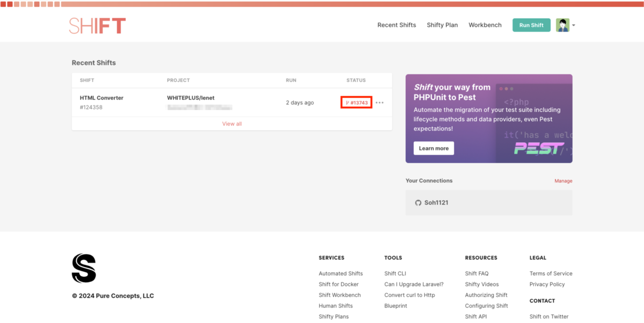Open Shift FAQ resources link
The image size is (644, 323).
coord(477,274)
